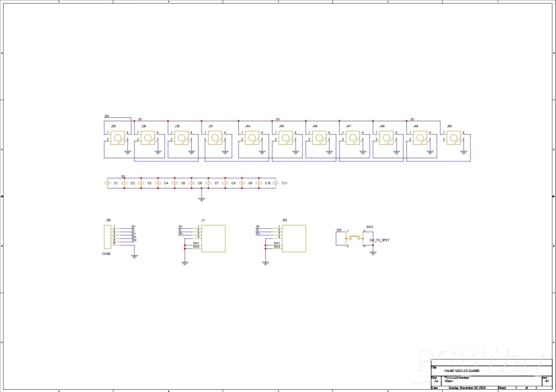556x392 pixels.
Task: Click the Title field in title block
Action: [434, 367]
